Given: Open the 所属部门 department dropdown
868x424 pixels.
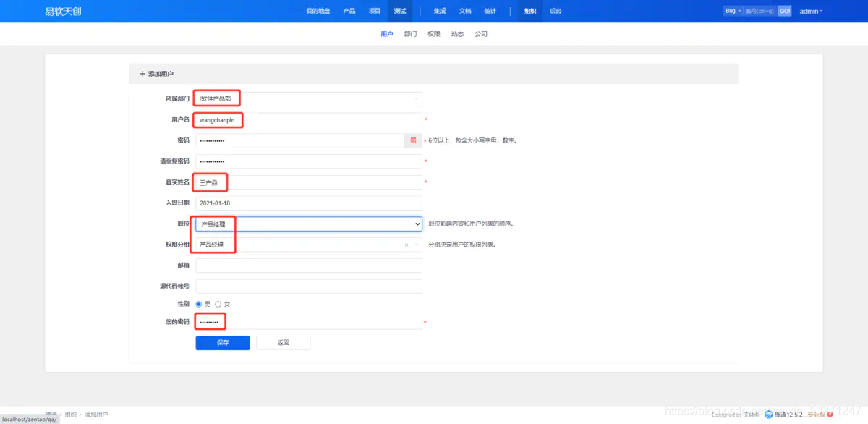Looking at the screenshot, I should [x=309, y=98].
